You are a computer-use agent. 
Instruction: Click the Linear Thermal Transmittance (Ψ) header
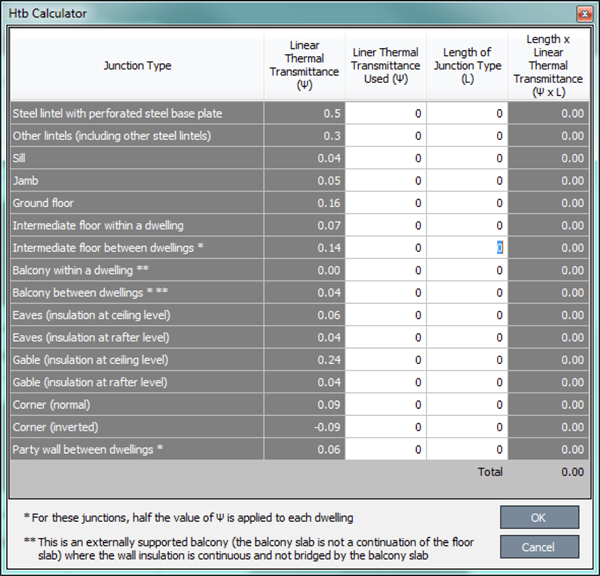(x=304, y=65)
